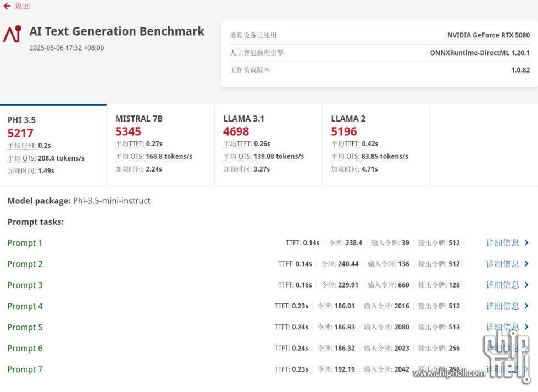This screenshot has height=392, width=538.
Task: Open the LLAMA 2 results tab
Action: click(376, 145)
